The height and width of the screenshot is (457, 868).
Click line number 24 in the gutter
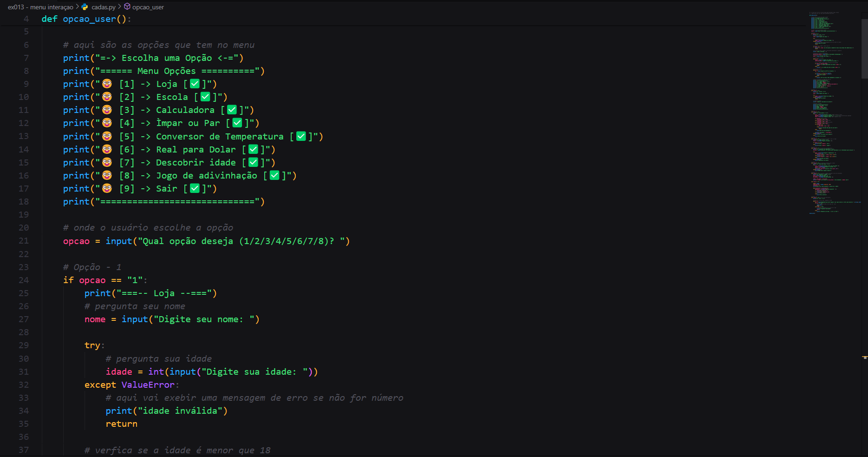tap(24, 280)
